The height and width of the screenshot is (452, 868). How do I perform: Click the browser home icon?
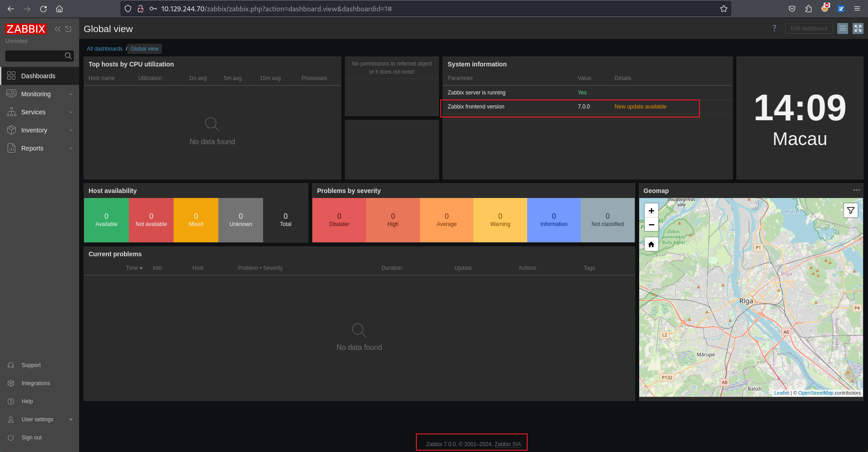[x=59, y=9]
